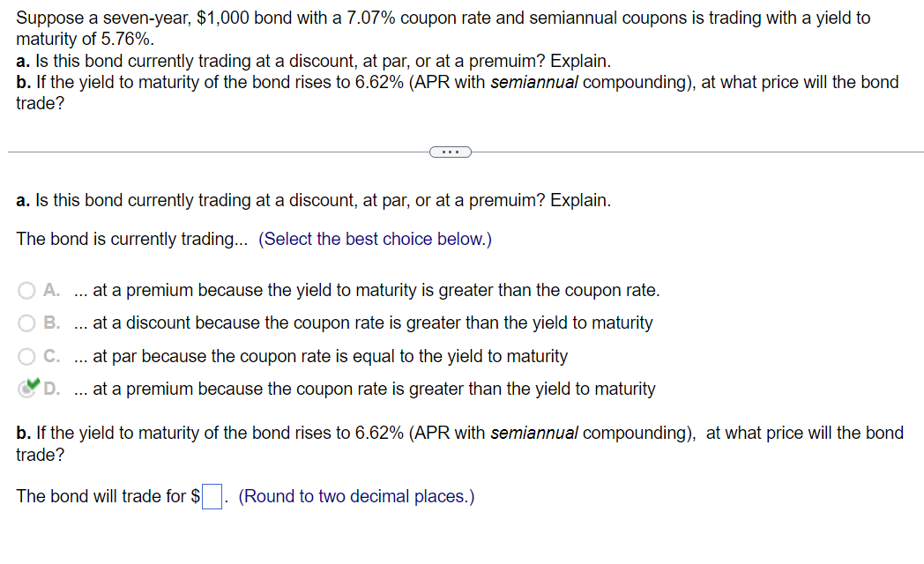
Task: Click the 'Round to two decimal places' instruction
Action: (x=352, y=496)
